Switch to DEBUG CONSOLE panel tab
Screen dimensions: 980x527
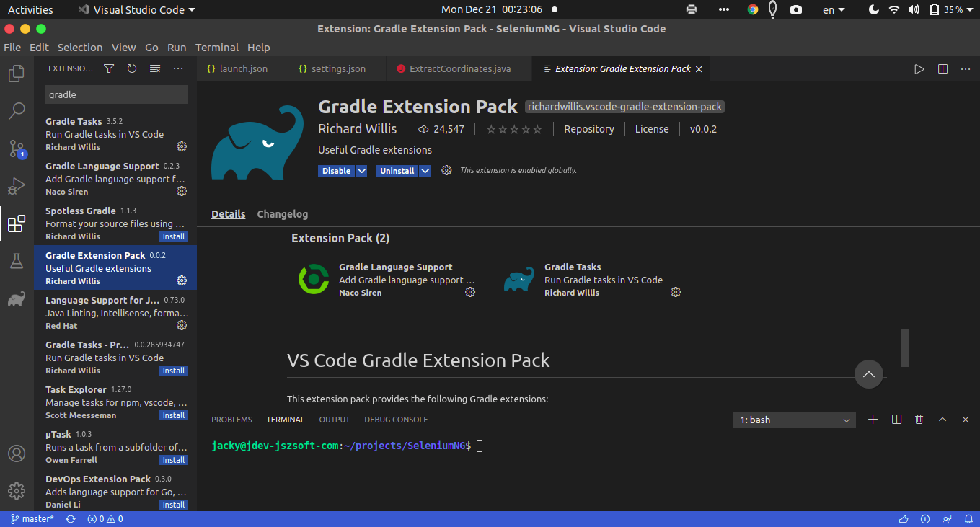(396, 420)
